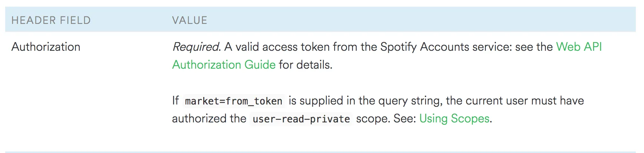Click the HEADER FIELD column heading
Screen dimensions: 644x153
click(51, 20)
